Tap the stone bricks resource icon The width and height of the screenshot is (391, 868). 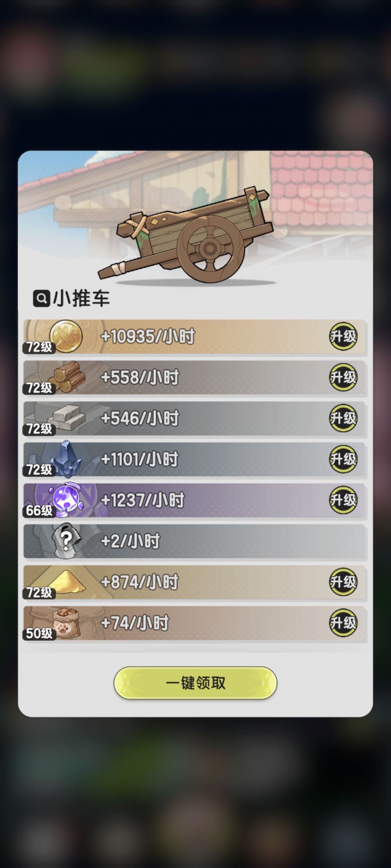tap(67, 418)
